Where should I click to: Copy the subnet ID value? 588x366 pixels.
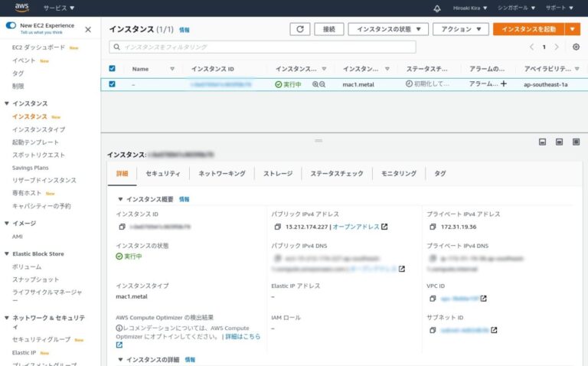[x=433, y=330]
